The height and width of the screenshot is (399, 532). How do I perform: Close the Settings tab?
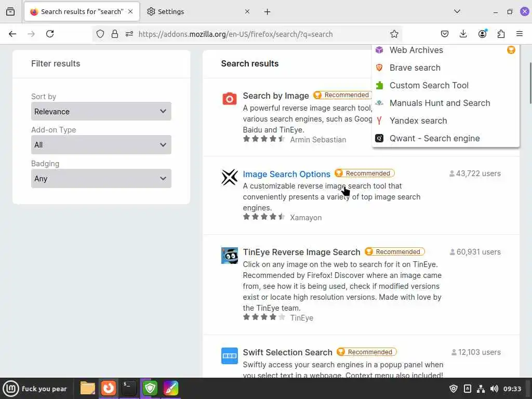247,11
